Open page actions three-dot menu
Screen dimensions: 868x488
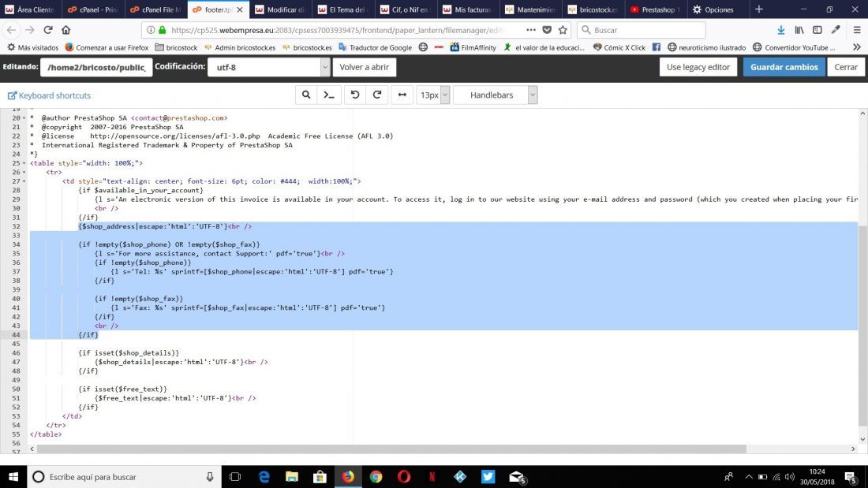pyautogui.click(x=531, y=30)
